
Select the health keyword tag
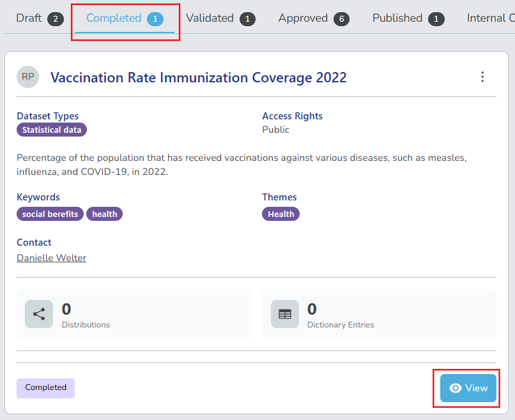click(x=104, y=214)
